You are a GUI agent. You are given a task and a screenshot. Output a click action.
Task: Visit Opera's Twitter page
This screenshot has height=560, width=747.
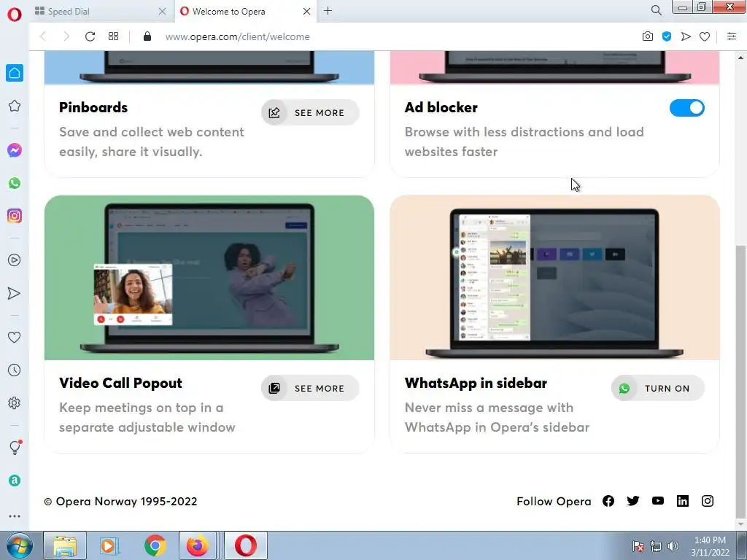click(633, 501)
